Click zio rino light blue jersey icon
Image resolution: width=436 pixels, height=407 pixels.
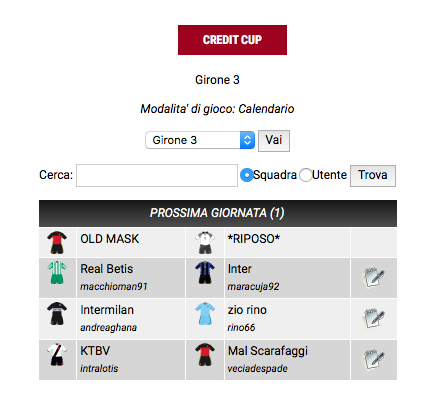click(x=205, y=314)
